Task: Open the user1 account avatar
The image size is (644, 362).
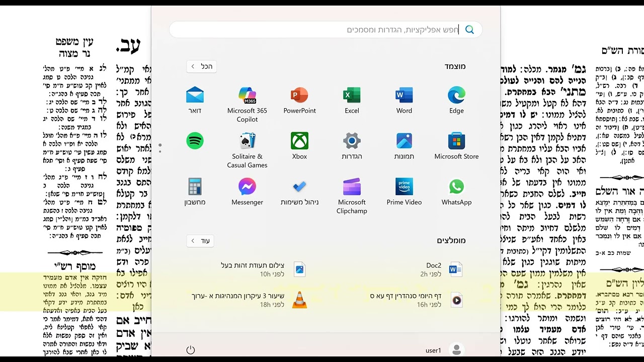Action: click(456, 350)
